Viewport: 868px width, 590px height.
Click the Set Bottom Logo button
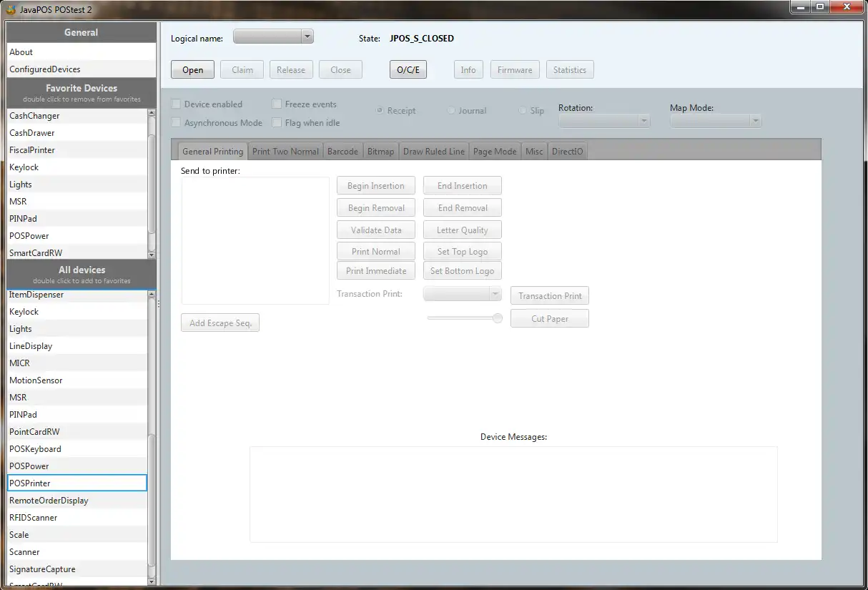[463, 271]
